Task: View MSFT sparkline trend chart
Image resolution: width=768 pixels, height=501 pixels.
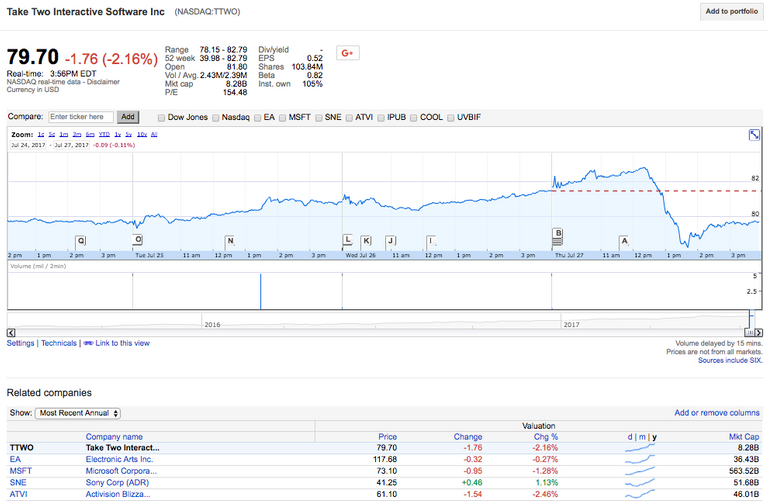Action: pos(640,471)
